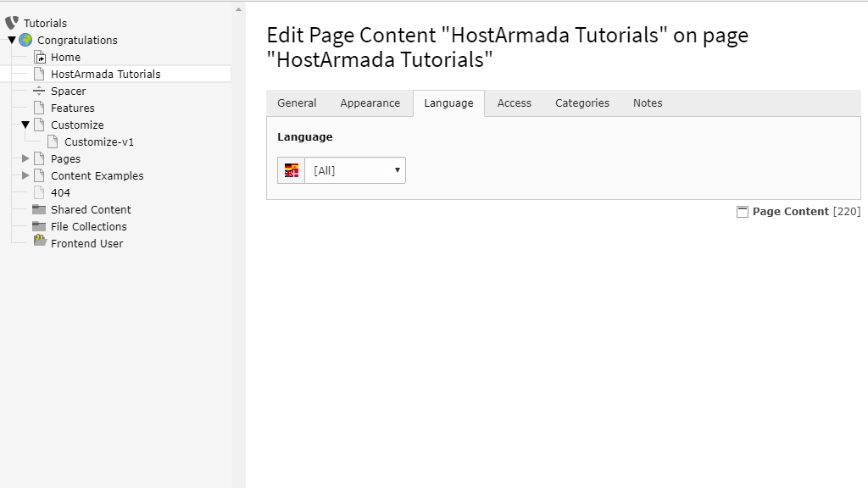868x488 pixels.
Task: Open the Categories tab
Action: [x=581, y=103]
